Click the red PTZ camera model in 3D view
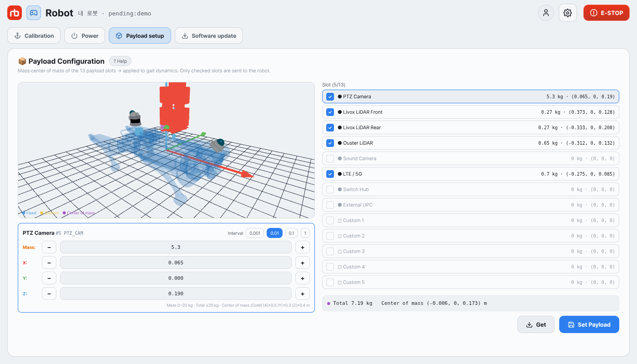The height and width of the screenshot is (364, 637). tap(174, 107)
